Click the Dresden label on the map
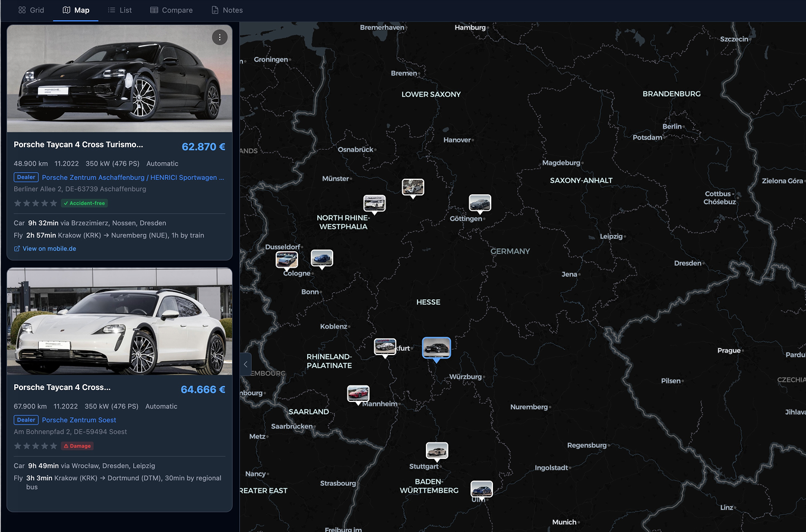Viewport: 806px width, 532px height. [688, 263]
